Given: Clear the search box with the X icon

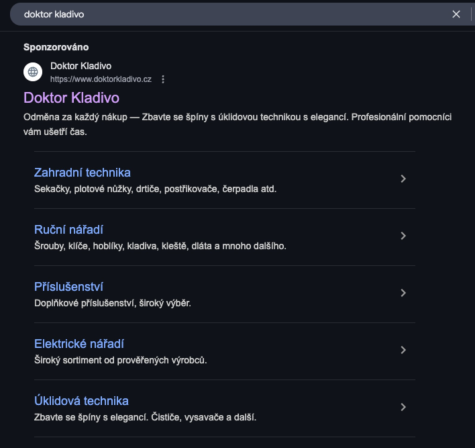Looking at the screenshot, I should click(456, 14).
